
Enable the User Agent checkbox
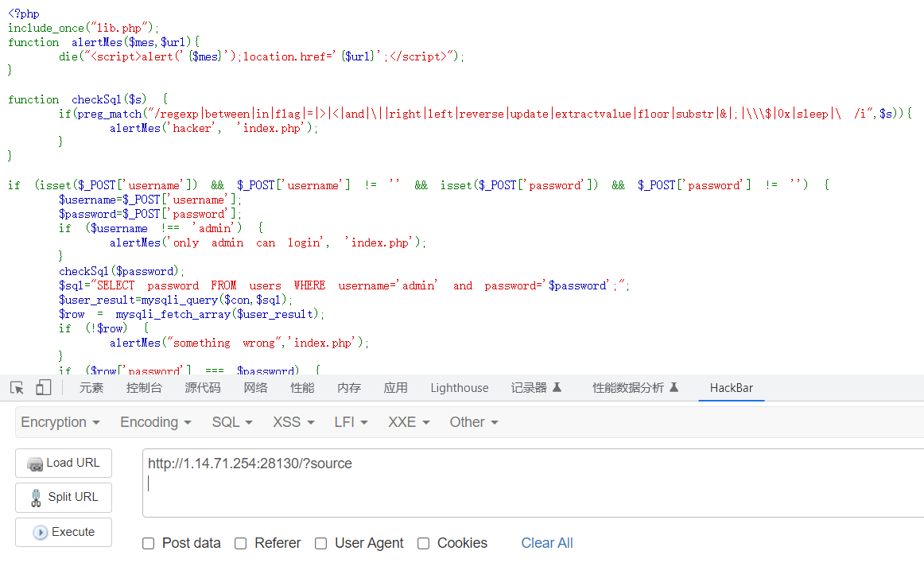tap(320, 543)
